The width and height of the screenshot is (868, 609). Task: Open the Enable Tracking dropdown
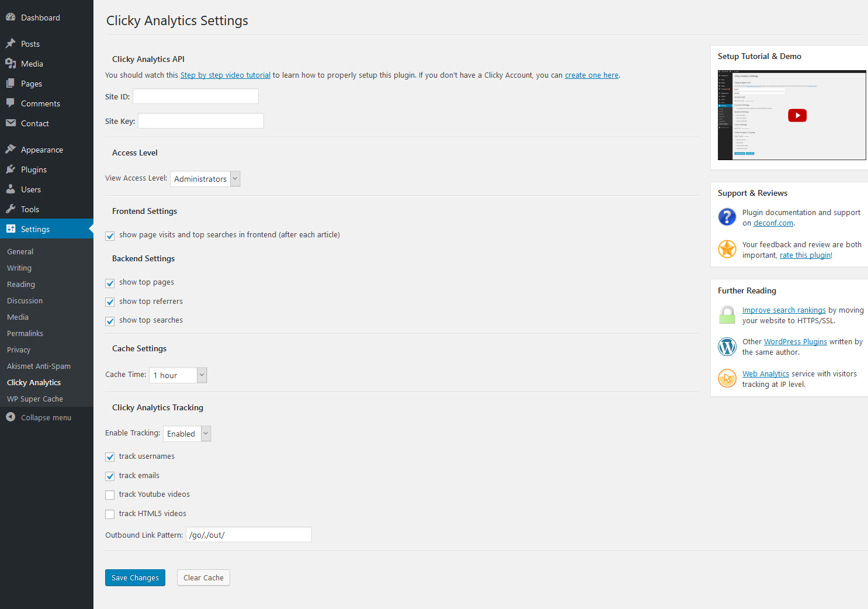tap(187, 434)
